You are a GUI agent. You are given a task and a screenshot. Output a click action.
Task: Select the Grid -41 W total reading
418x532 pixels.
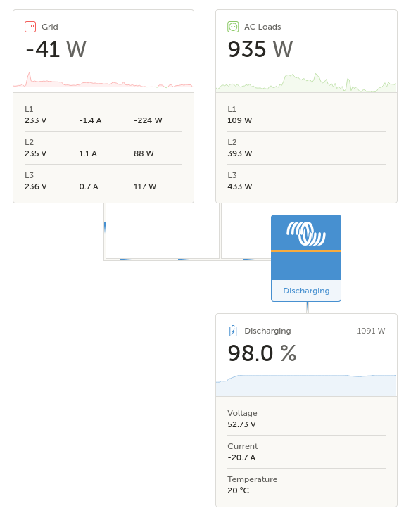56,49
